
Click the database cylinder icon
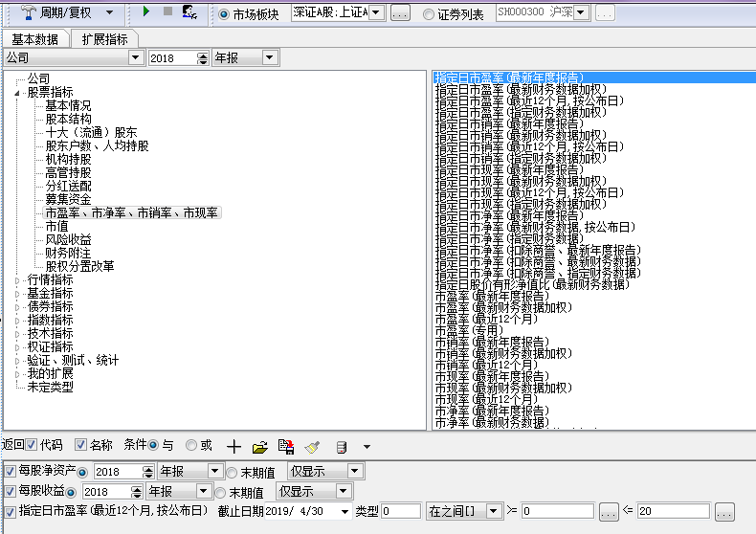click(342, 447)
